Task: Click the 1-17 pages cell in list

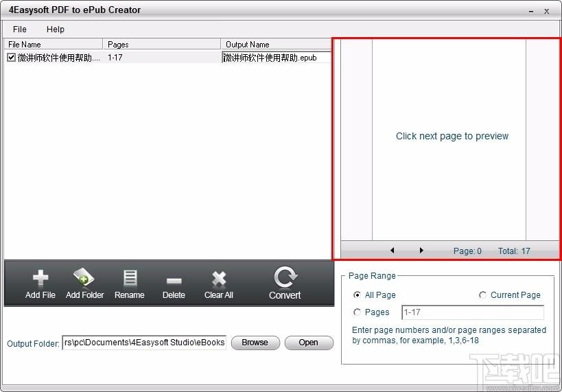Action: click(115, 58)
